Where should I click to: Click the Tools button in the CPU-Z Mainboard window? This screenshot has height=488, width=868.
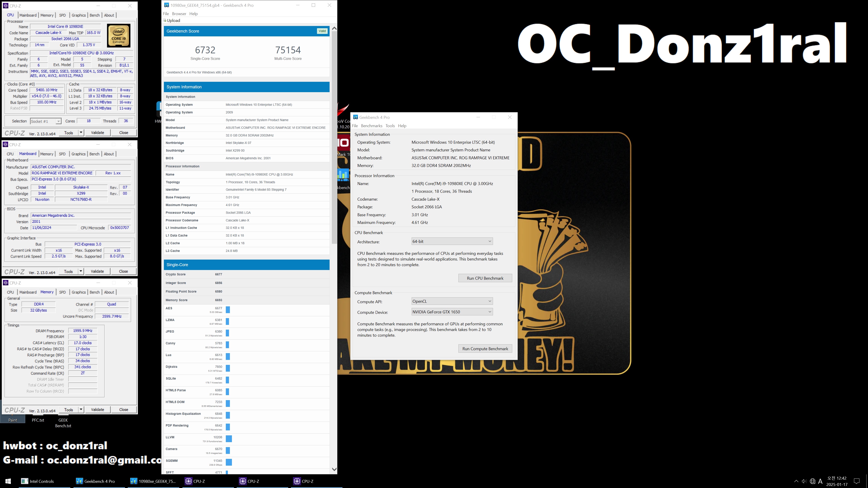pos(68,271)
